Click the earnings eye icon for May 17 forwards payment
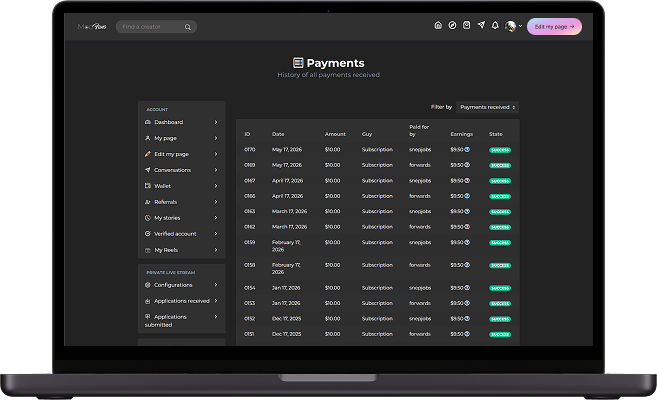The width and height of the screenshot is (657, 401). 467,165
